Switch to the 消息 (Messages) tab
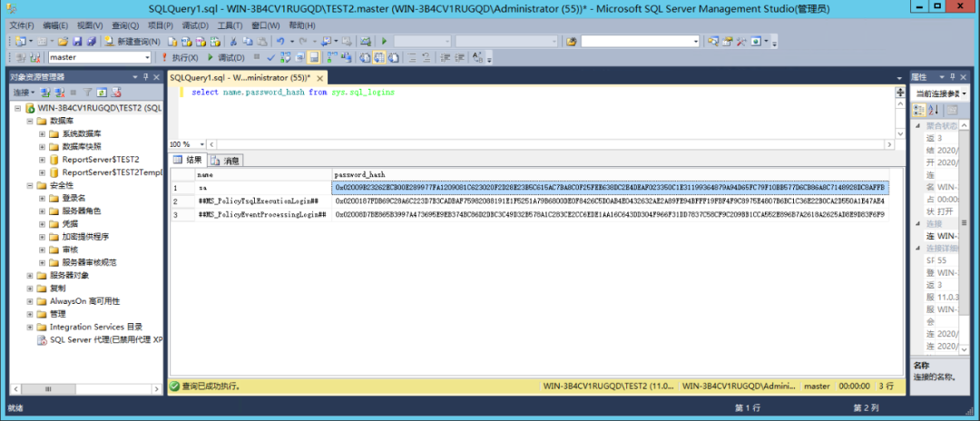This screenshot has width=980, height=421. [226, 161]
